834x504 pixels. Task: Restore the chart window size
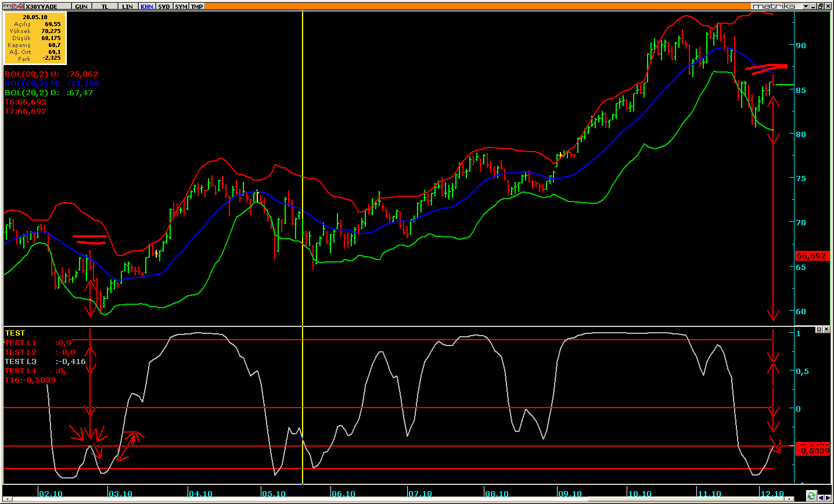tap(821, 6)
